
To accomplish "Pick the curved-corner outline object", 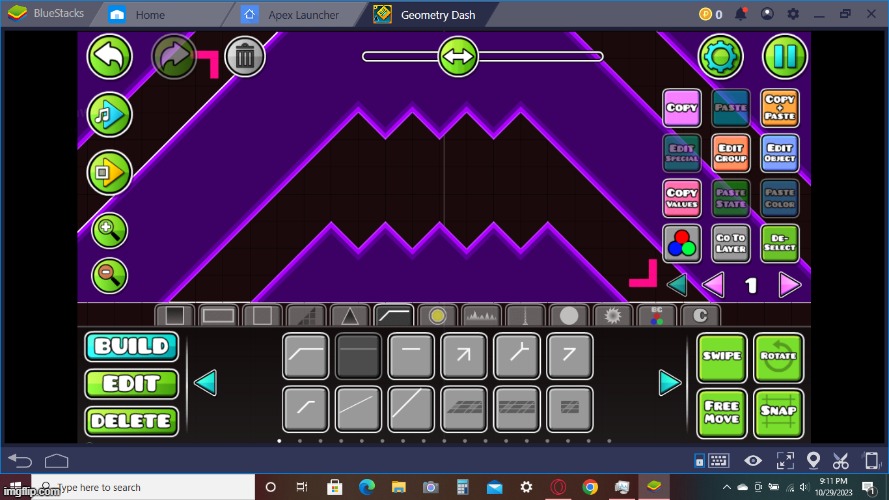I will point(306,356).
